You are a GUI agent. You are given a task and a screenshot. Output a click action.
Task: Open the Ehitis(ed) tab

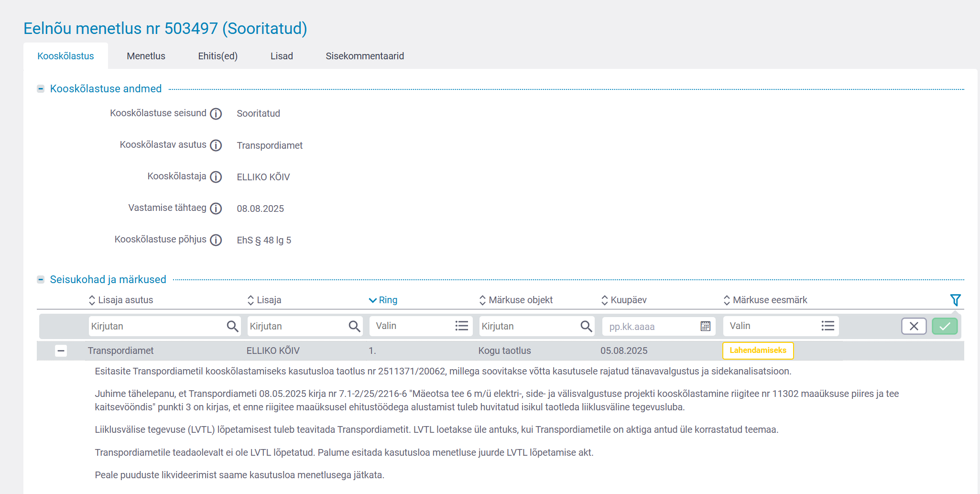point(218,56)
